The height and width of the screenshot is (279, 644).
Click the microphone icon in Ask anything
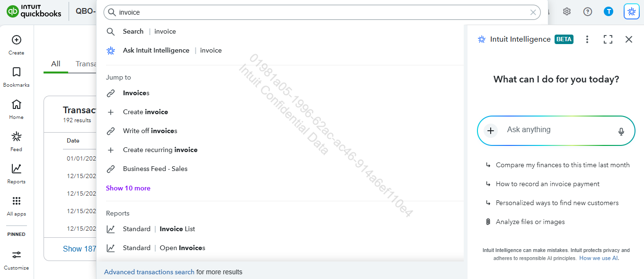point(621,131)
